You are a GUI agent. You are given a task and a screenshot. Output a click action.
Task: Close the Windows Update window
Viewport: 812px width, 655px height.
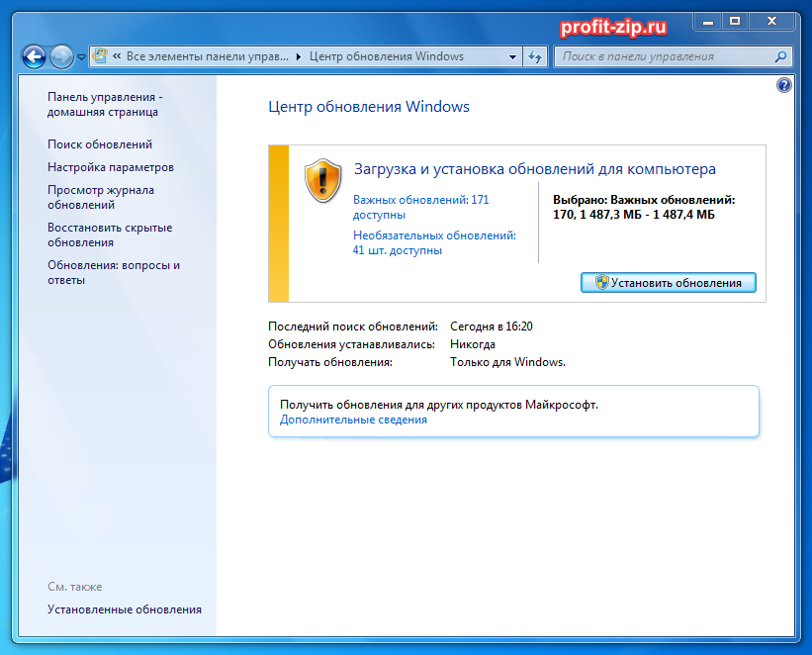771,21
